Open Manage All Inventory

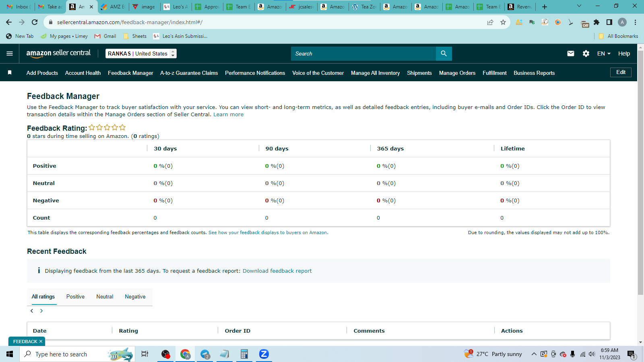click(376, 73)
